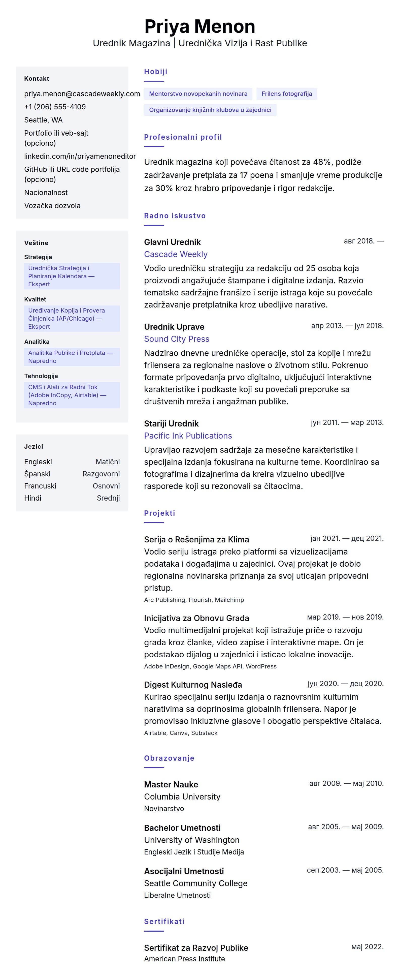Click the Pacific Ink Publications company name

[x=188, y=436]
